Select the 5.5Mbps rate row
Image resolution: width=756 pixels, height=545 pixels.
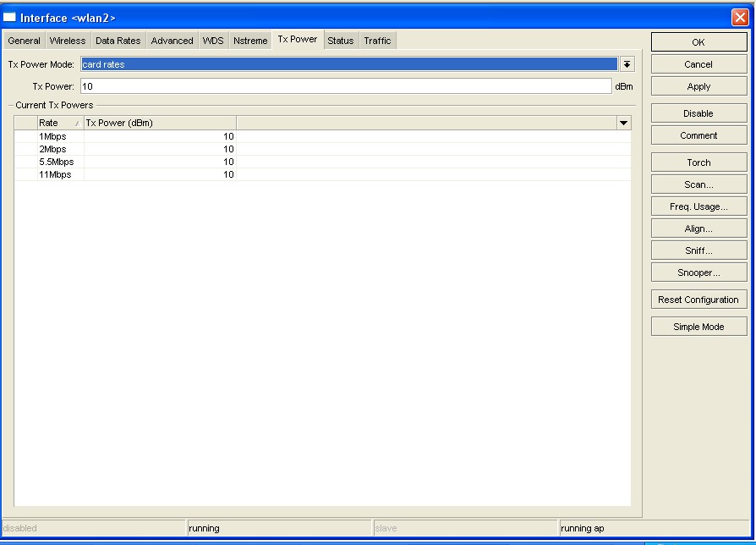[322, 162]
